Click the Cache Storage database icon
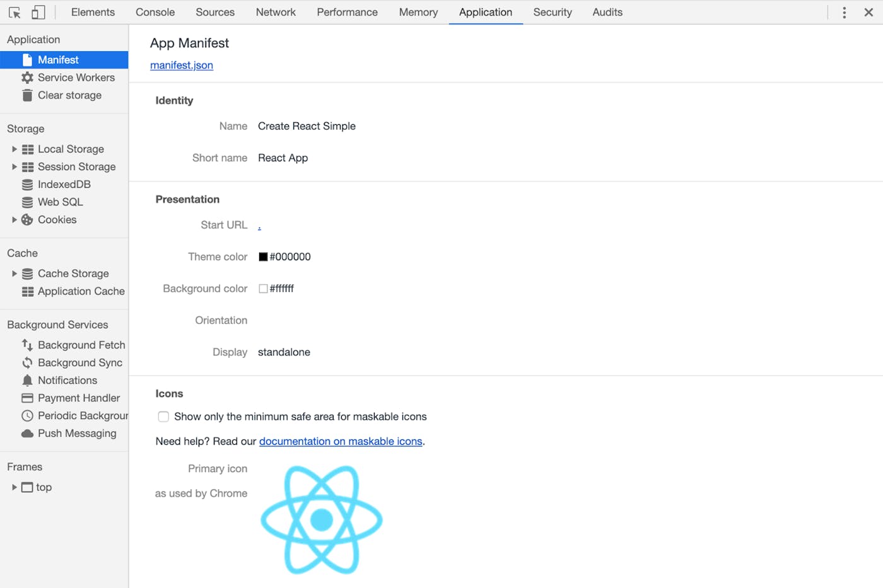 pyautogui.click(x=27, y=274)
